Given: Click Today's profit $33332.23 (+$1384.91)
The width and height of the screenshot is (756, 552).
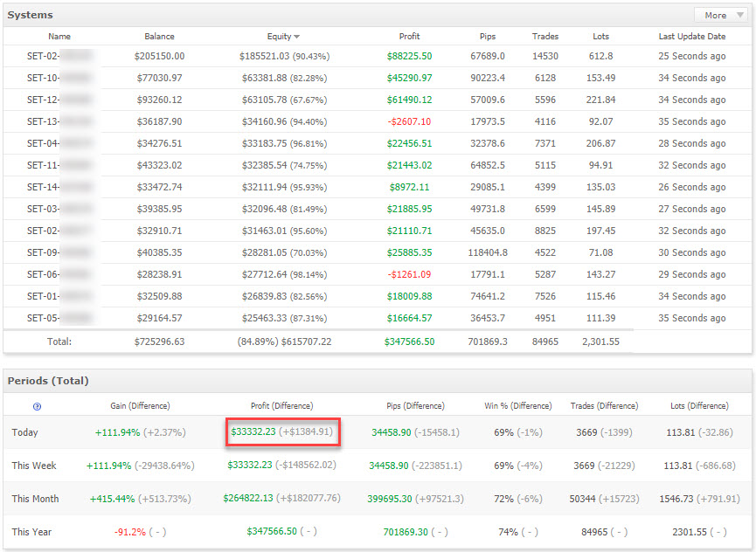Looking at the screenshot, I should 282,431.
